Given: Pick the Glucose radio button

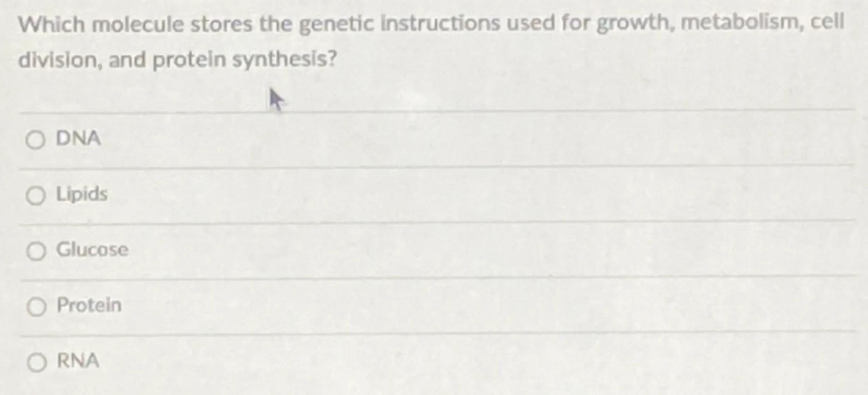Looking at the screenshot, I should click(x=36, y=251).
